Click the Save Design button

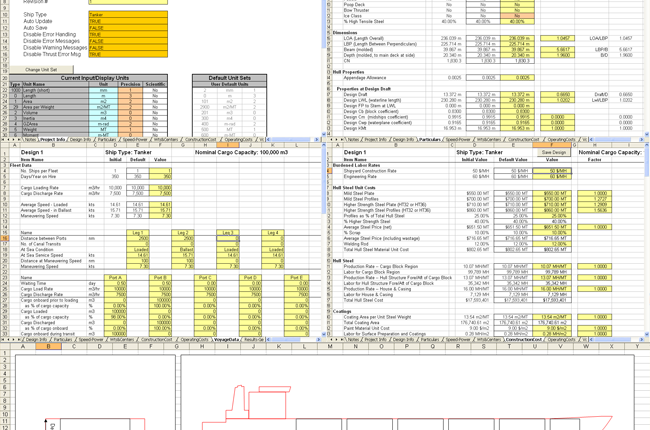(x=553, y=152)
